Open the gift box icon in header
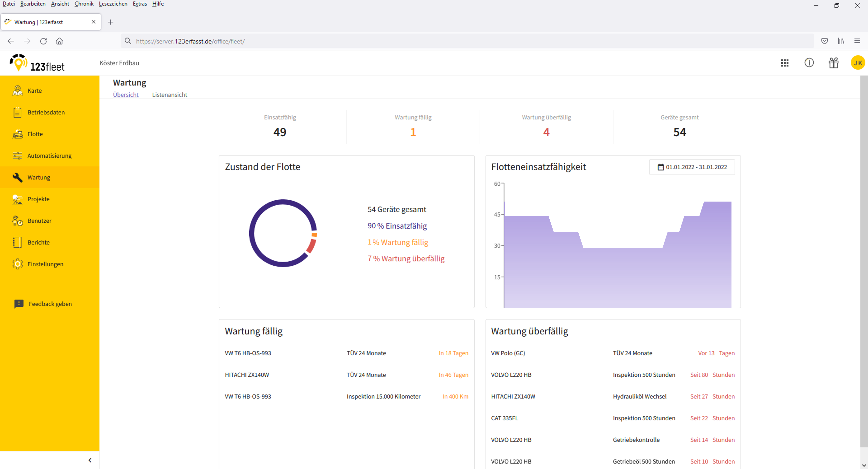The width and height of the screenshot is (868, 469). pyautogui.click(x=834, y=63)
